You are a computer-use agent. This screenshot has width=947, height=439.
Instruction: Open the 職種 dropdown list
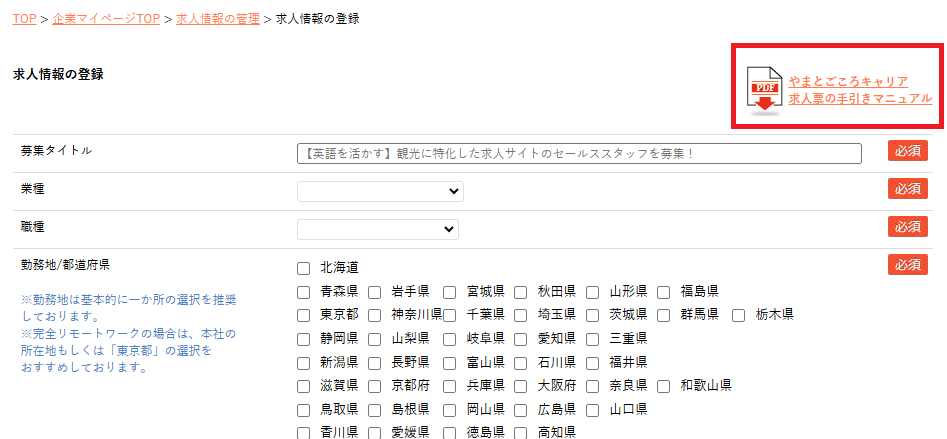click(x=378, y=229)
